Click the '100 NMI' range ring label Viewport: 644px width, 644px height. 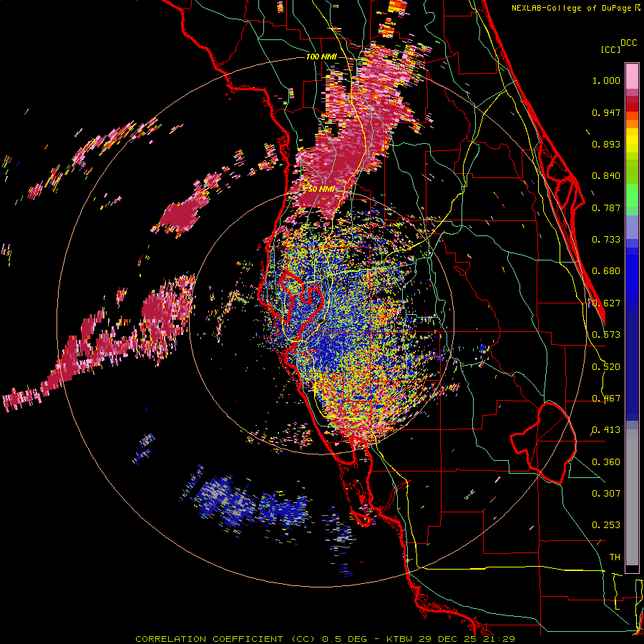point(321,57)
